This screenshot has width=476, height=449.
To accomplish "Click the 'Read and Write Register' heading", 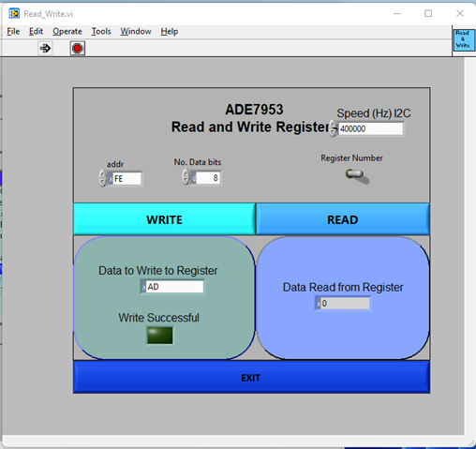I will tap(250, 127).
